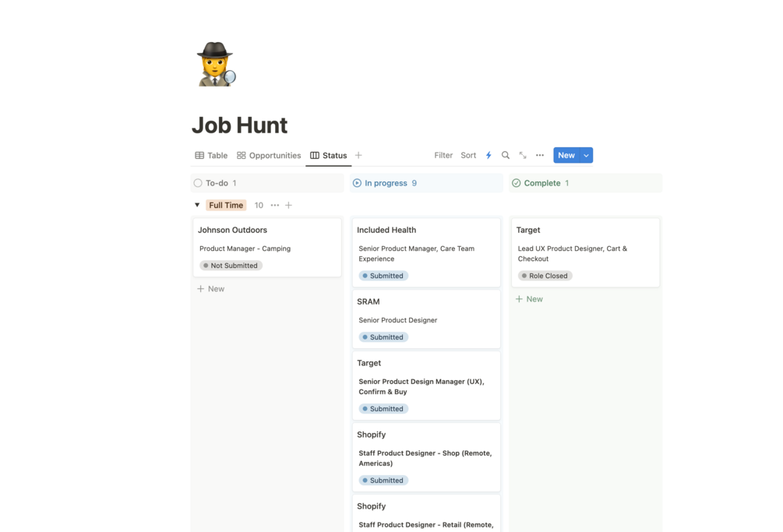
Task: Click Submitted tag on SRAM card
Action: (x=383, y=337)
